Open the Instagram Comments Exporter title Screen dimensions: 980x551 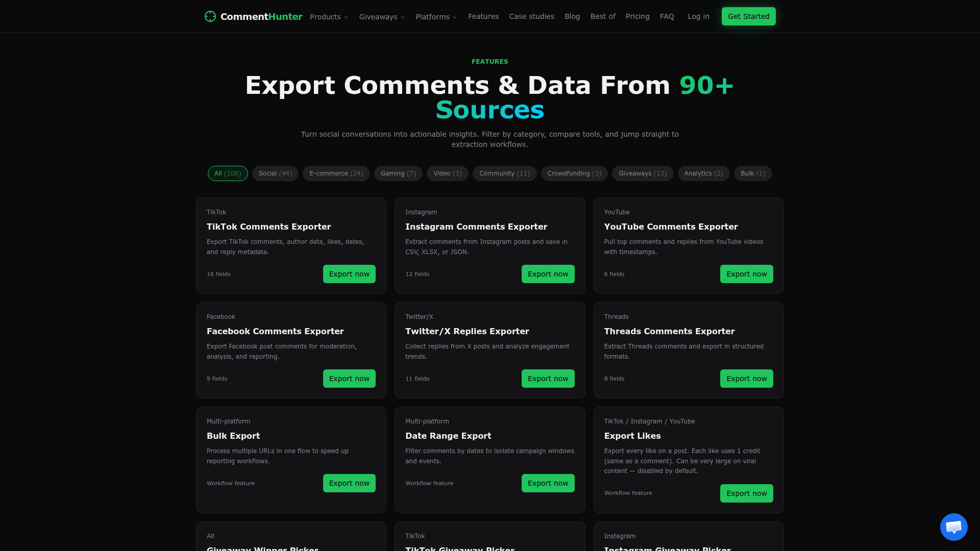pos(476,227)
